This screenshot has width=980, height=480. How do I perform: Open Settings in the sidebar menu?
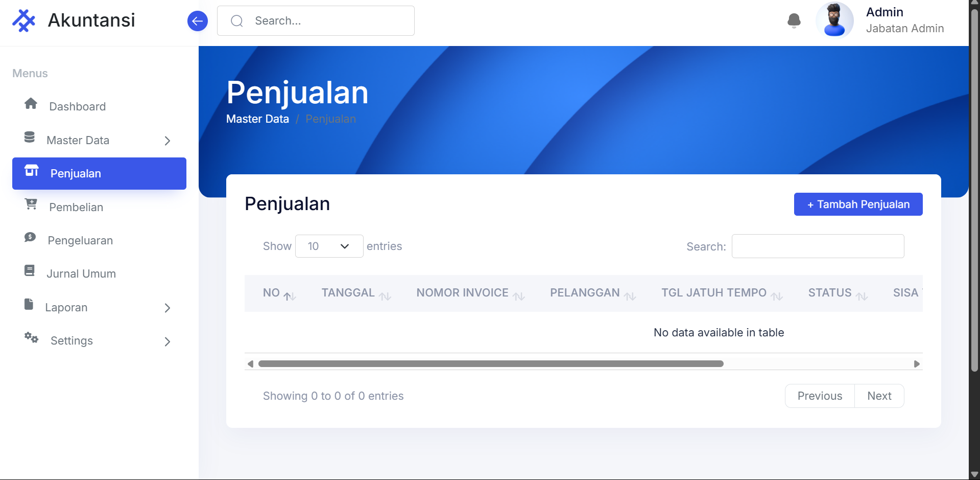71,341
